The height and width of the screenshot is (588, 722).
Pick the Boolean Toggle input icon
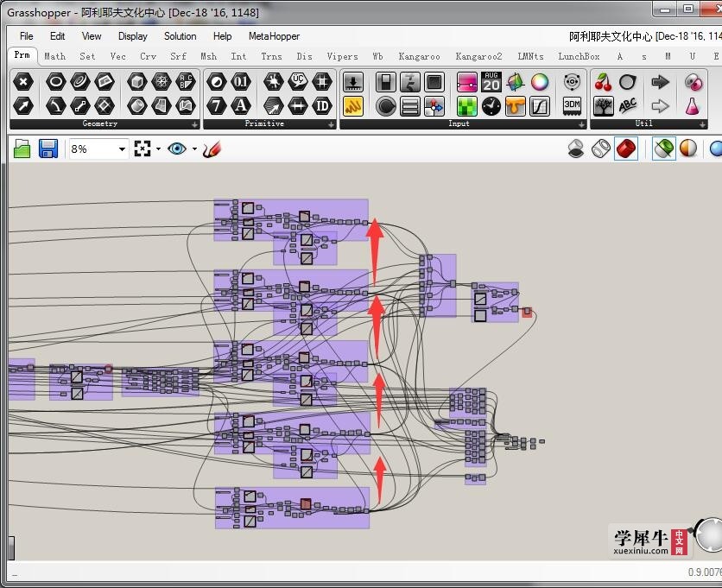385,82
